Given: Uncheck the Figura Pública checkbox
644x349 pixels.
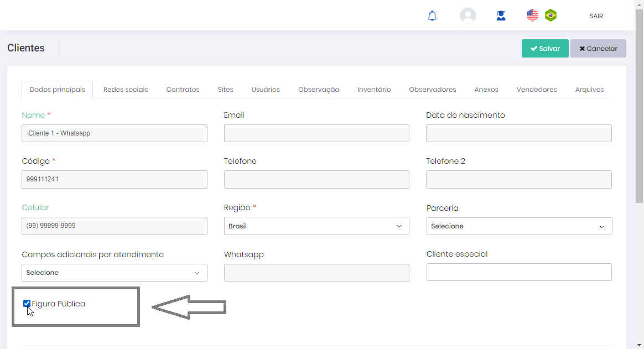Looking at the screenshot, I should 27,304.
